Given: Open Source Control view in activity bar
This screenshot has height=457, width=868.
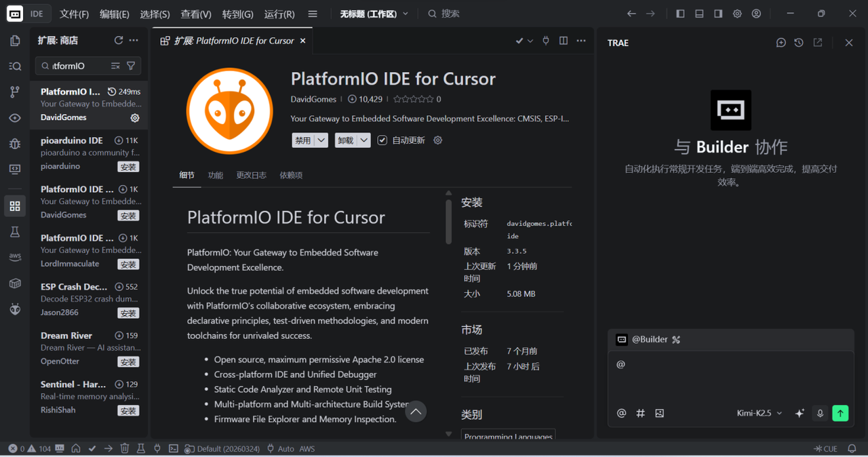Looking at the screenshot, I should [15, 92].
